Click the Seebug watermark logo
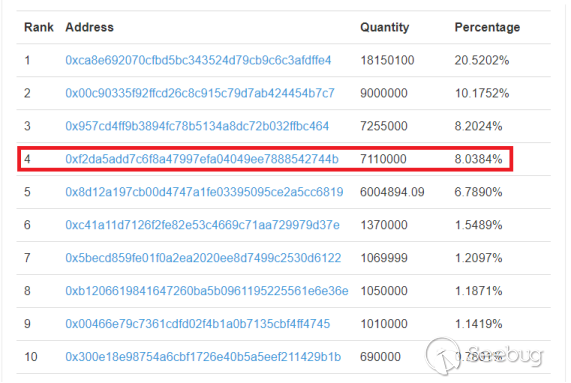 pos(484,356)
